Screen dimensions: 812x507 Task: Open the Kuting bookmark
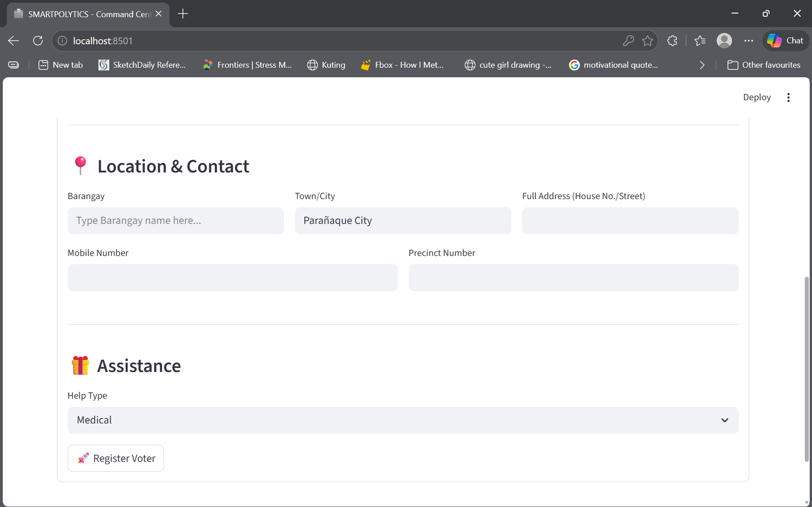326,65
